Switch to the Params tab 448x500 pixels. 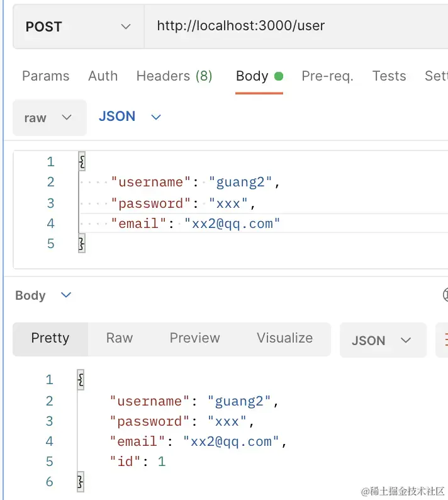[x=45, y=76]
